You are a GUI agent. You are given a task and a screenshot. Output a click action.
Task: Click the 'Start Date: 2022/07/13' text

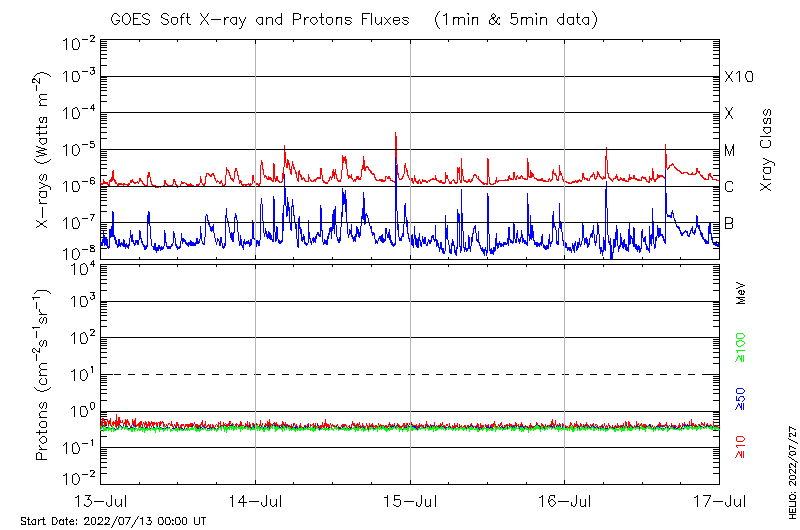[x=113, y=521]
